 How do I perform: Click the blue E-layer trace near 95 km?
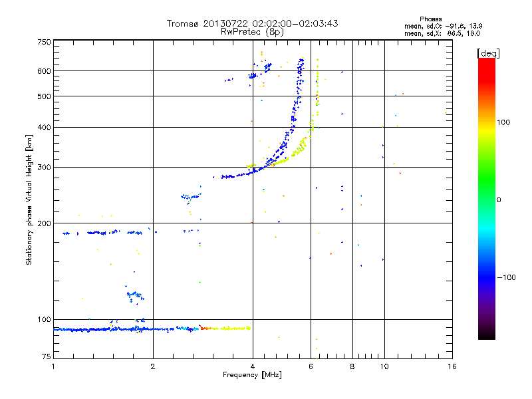pos(126,329)
